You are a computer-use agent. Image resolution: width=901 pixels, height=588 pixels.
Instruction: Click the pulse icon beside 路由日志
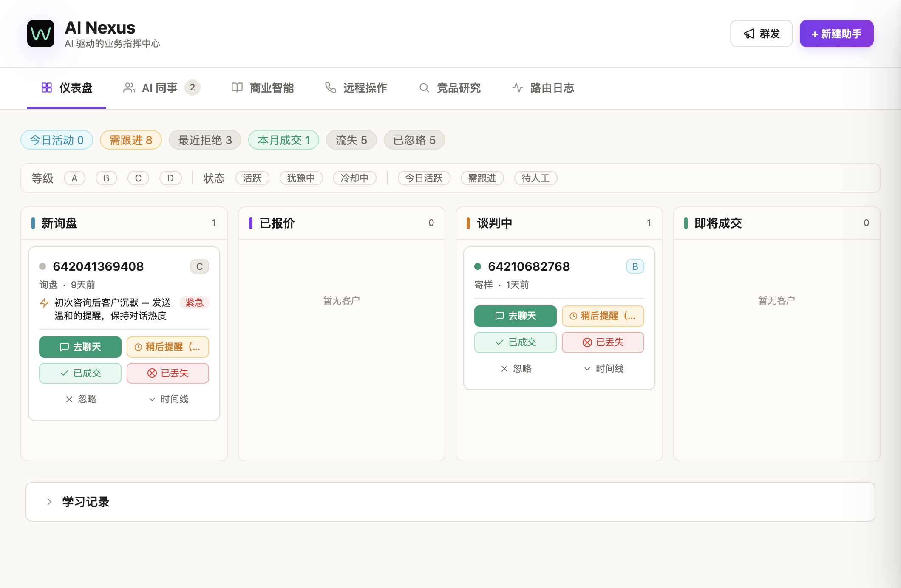click(518, 88)
